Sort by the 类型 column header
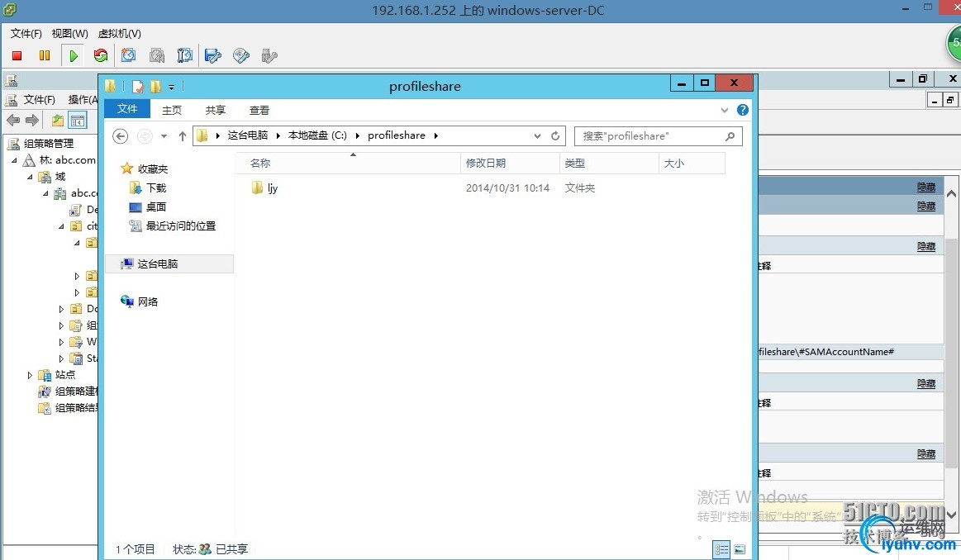 click(x=609, y=163)
